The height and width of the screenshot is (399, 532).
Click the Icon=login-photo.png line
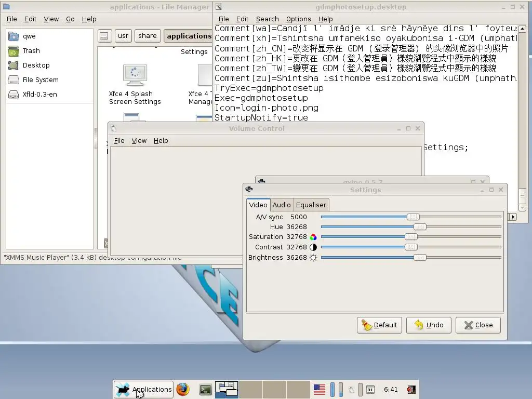pos(267,108)
